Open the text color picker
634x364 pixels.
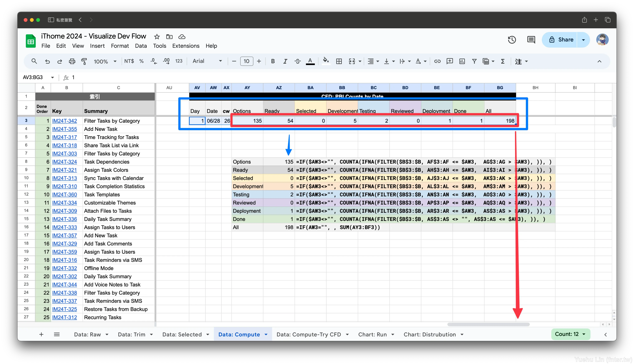pyautogui.click(x=310, y=61)
